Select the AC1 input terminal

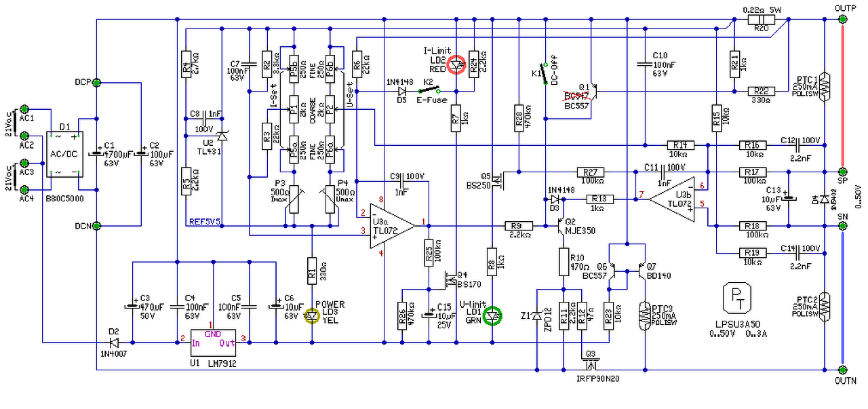(24, 109)
